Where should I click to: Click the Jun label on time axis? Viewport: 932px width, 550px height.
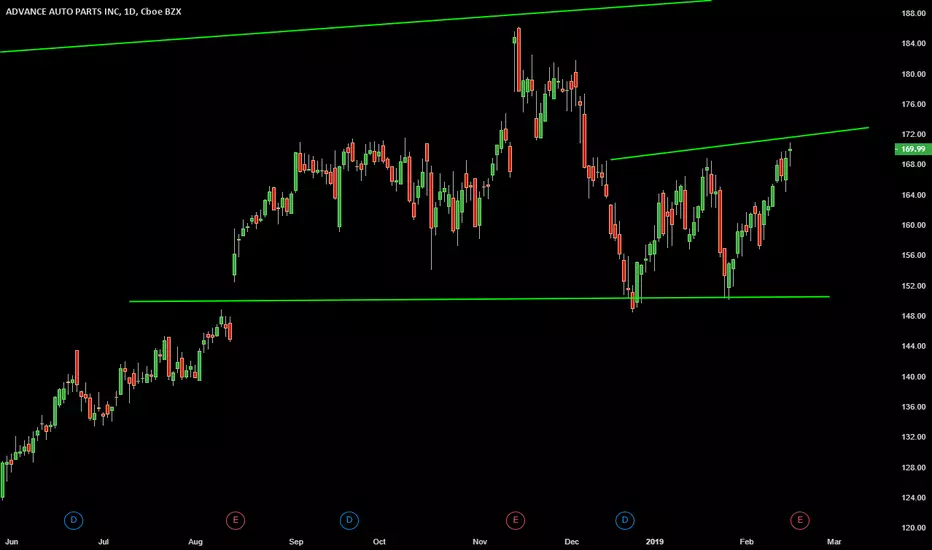click(11, 542)
